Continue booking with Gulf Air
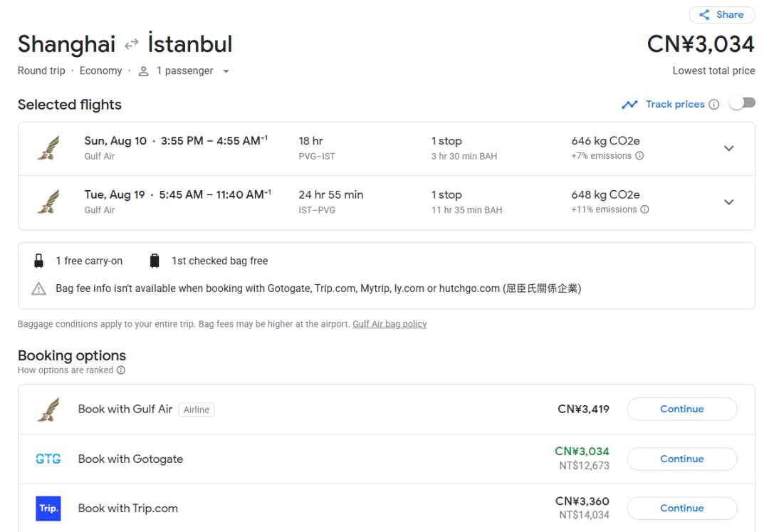 681,409
